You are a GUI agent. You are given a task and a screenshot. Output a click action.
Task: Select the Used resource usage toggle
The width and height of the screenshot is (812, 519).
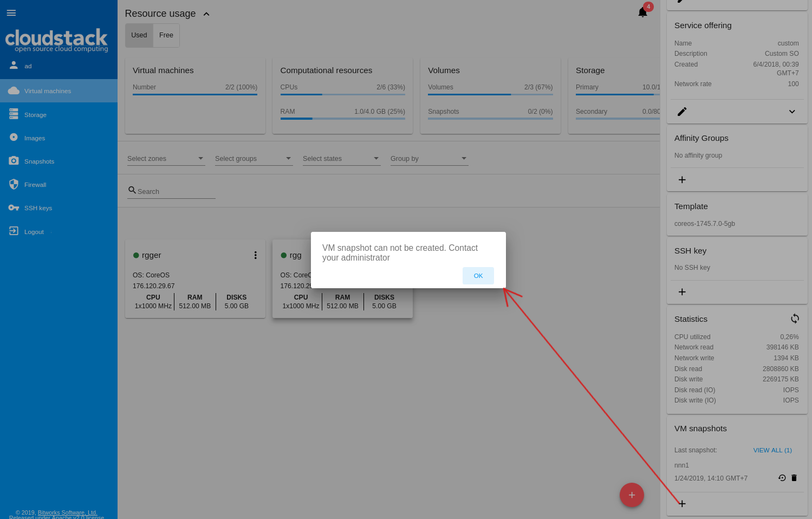(x=139, y=35)
